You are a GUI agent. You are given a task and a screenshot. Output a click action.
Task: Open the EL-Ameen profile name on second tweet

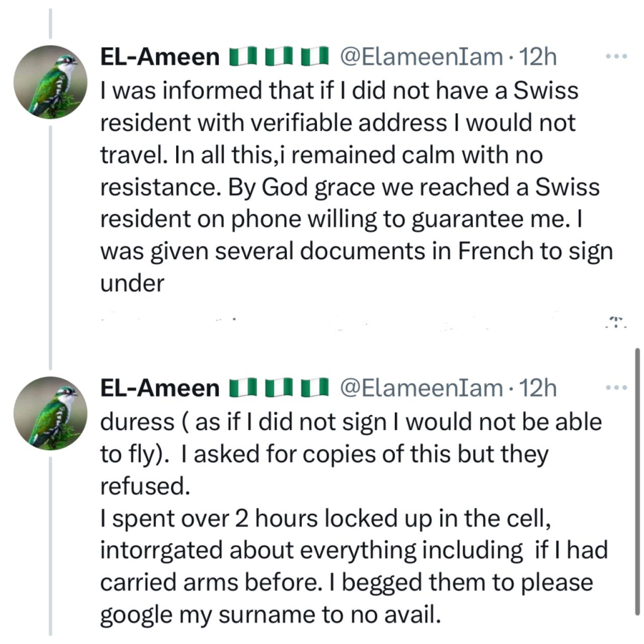coord(160,389)
